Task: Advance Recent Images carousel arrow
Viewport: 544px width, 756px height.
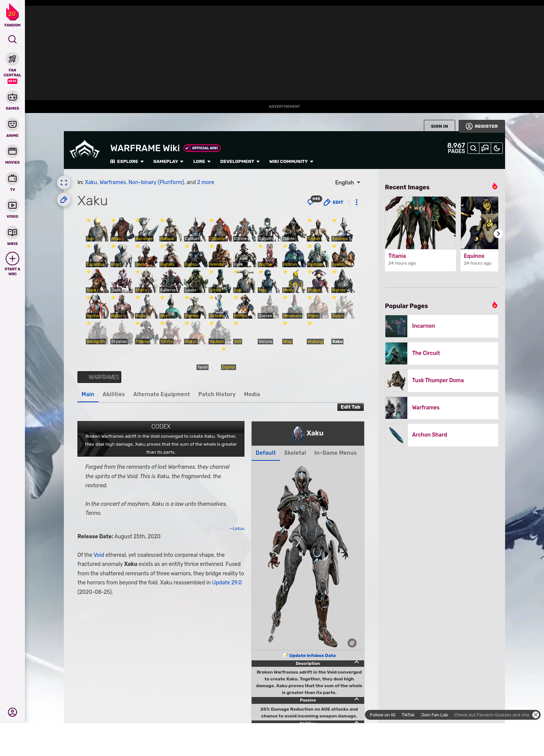Action: coord(498,234)
